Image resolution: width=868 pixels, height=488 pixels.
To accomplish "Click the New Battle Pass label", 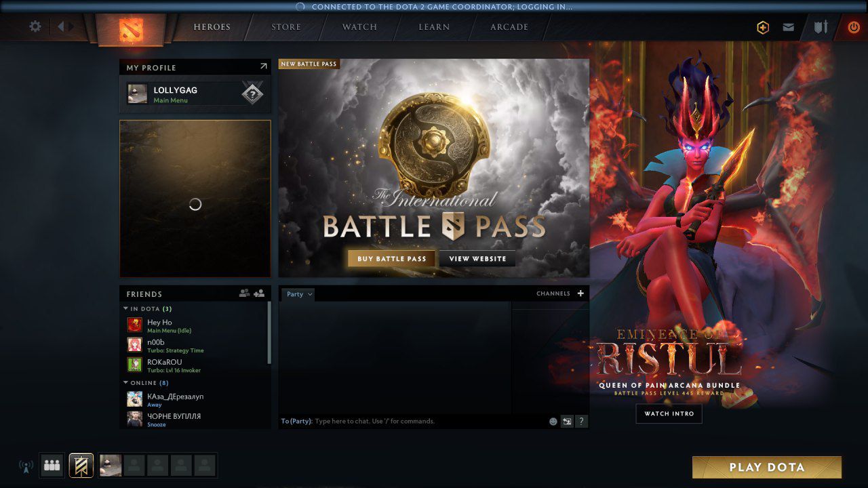I will [x=309, y=64].
